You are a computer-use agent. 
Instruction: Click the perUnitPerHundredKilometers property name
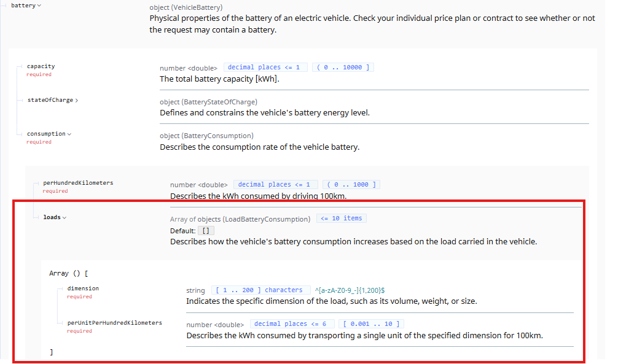(114, 323)
